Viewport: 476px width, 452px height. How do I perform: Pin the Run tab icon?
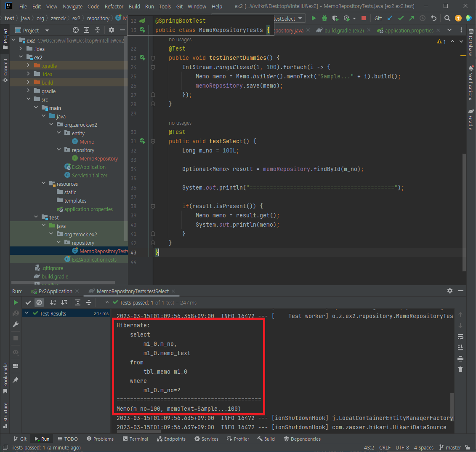click(x=16, y=380)
